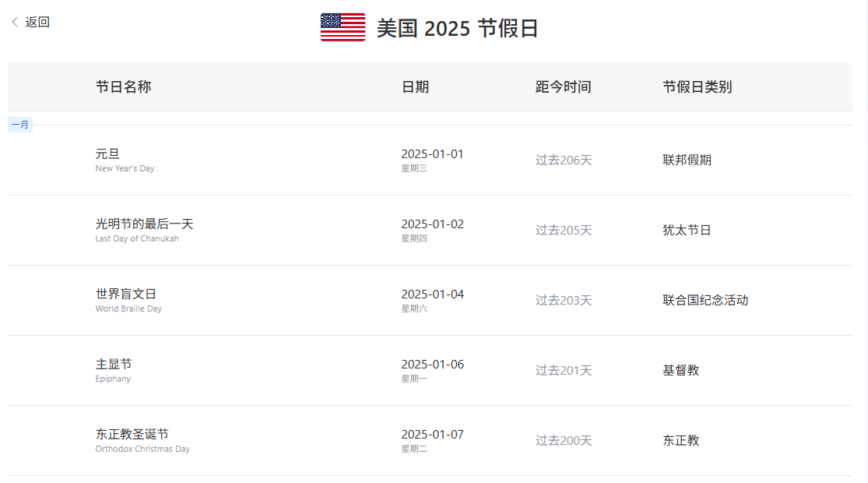This screenshot has height=483, width=868.
Task: Select the 一月 month tag
Action: click(x=20, y=125)
